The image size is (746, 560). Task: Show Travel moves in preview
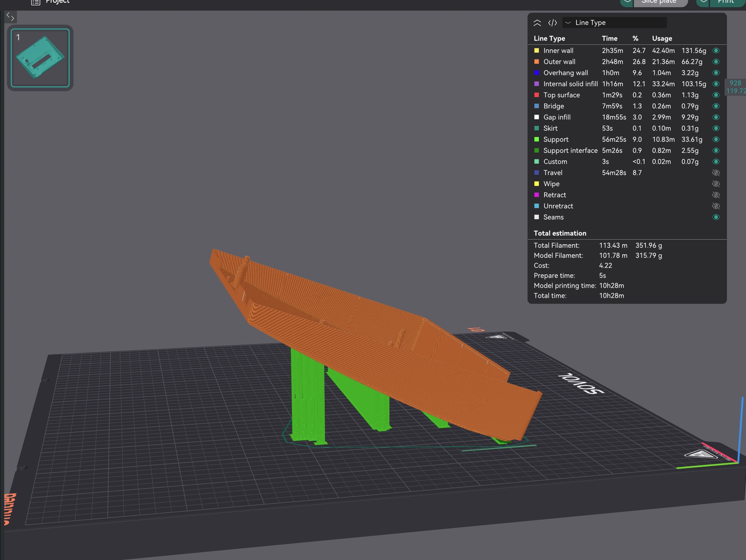(x=716, y=173)
